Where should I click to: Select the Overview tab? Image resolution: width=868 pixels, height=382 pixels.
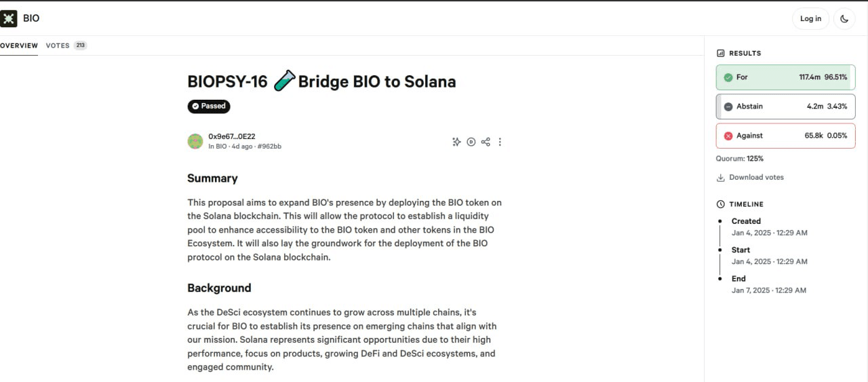click(x=19, y=45)
